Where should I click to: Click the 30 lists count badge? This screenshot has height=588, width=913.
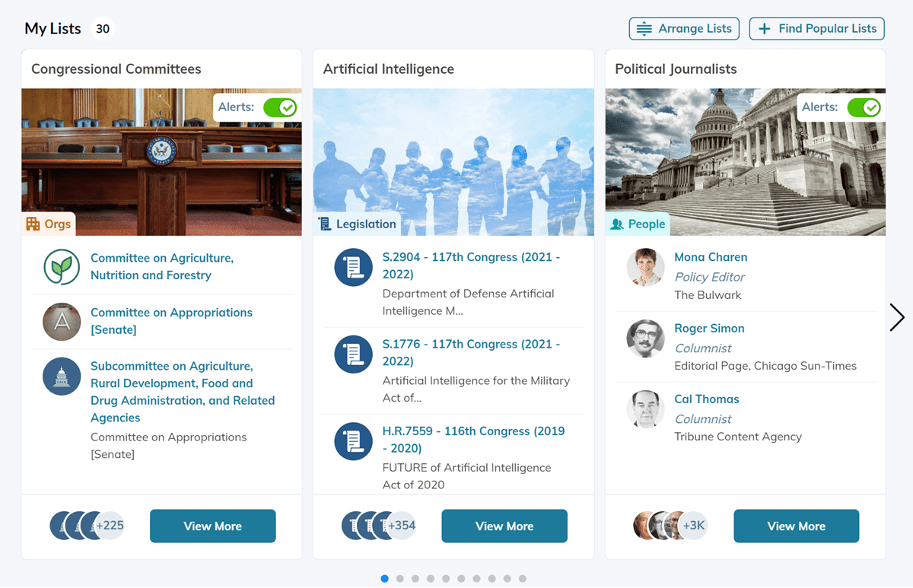pyautogui.click(x=103, y=29)
